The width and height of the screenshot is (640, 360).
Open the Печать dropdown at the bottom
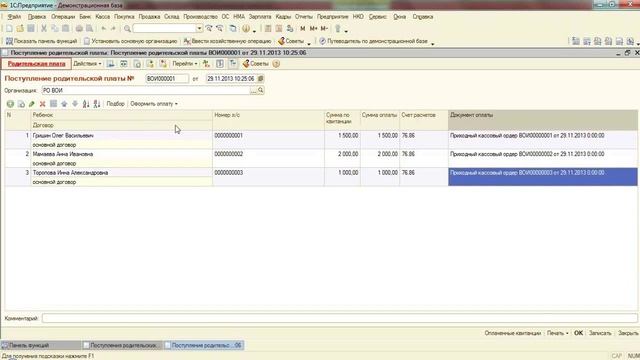(x=558, y=333)
